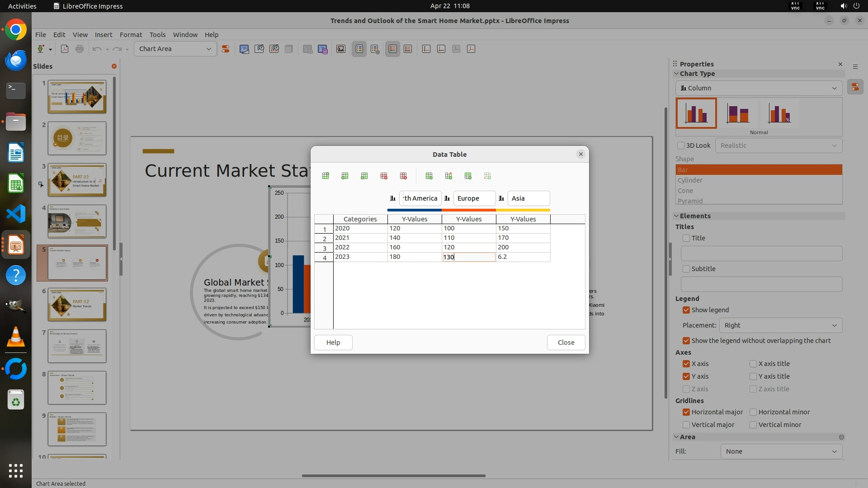Open legend Placement dropdown
868x488 pixels.
[780, 325]
